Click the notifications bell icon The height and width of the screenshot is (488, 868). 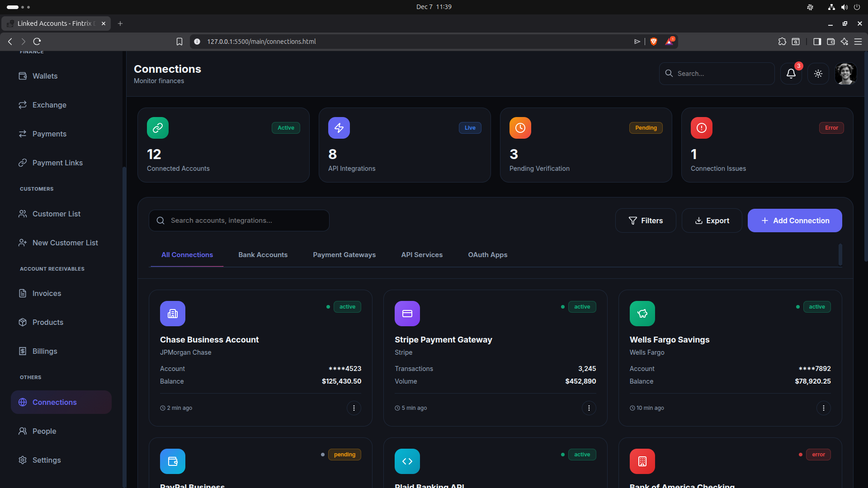(791, 74)
